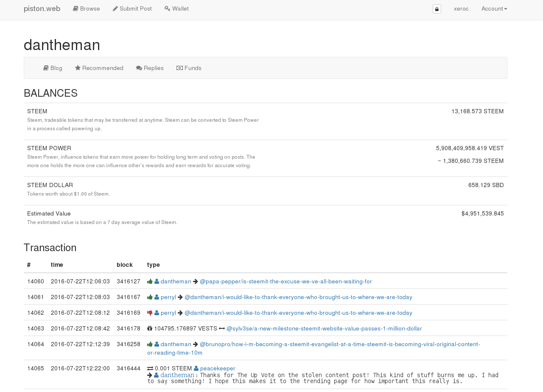The image size is (543, 392).
Task: Open @dantheman post link in row 14062
Action: click(x=298, y=313)
